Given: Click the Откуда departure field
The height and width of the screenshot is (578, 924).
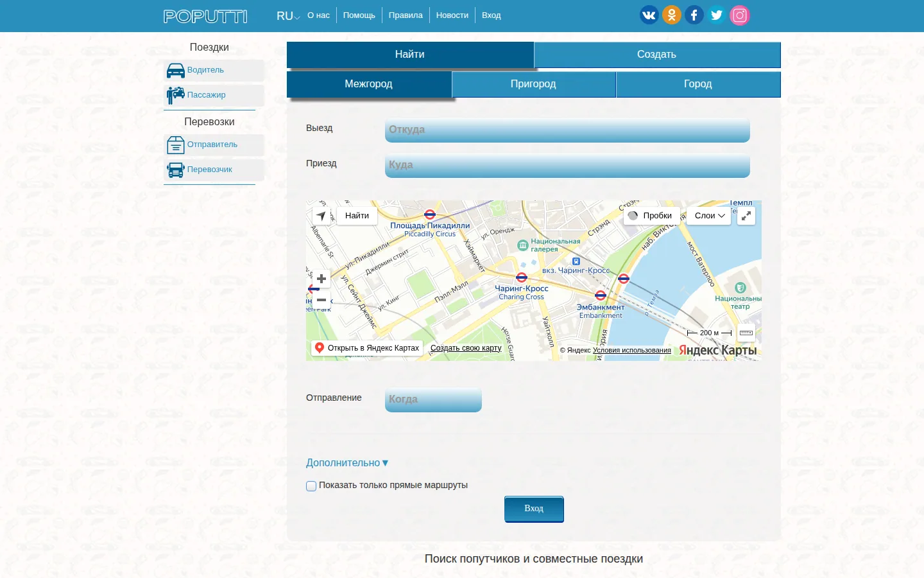Looking at the screenshot, I should [567, 130].
